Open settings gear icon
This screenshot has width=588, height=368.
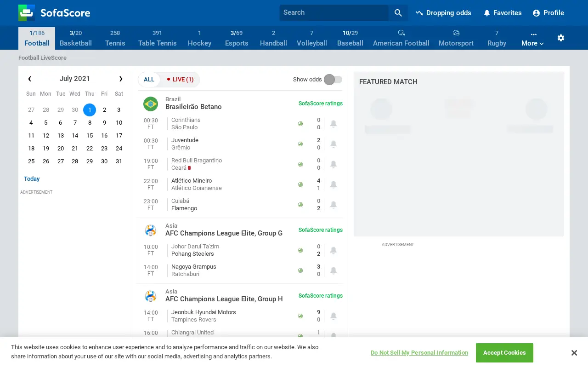561,38
